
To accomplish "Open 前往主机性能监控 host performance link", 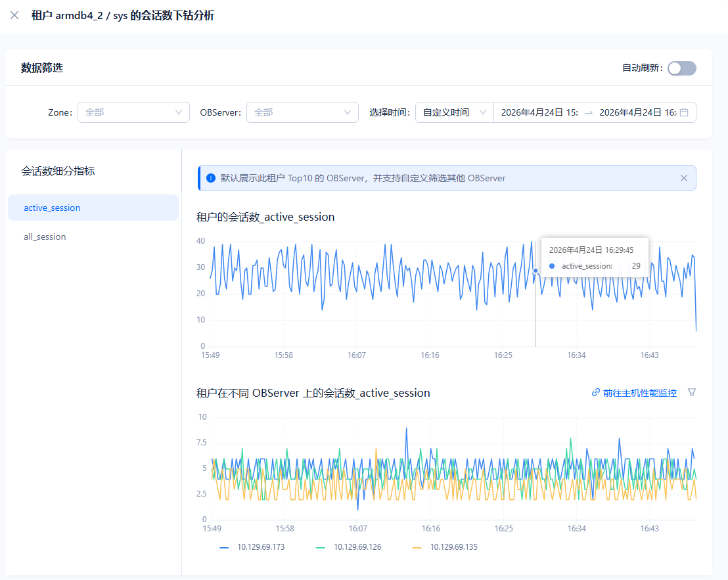I will tap(639, 393).
